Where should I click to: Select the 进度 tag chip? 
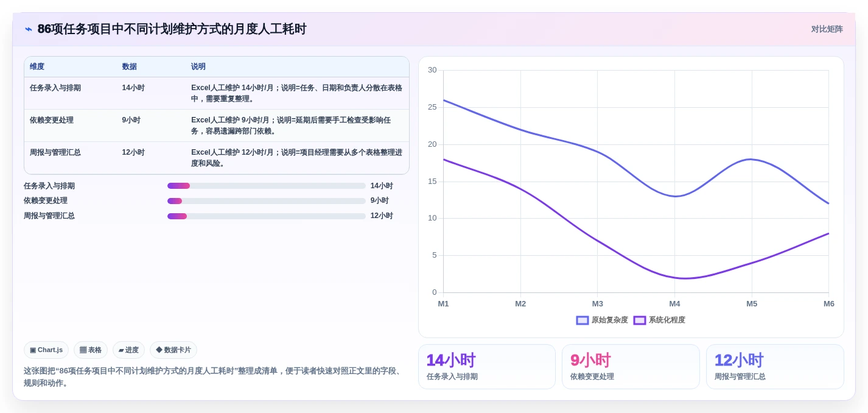pos(128,350)
